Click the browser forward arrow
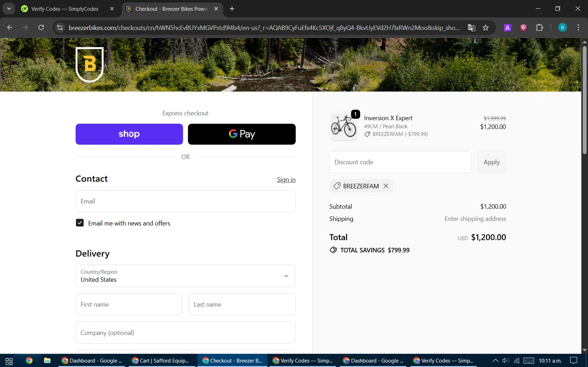588x367 pixels. tap(25, 27)
